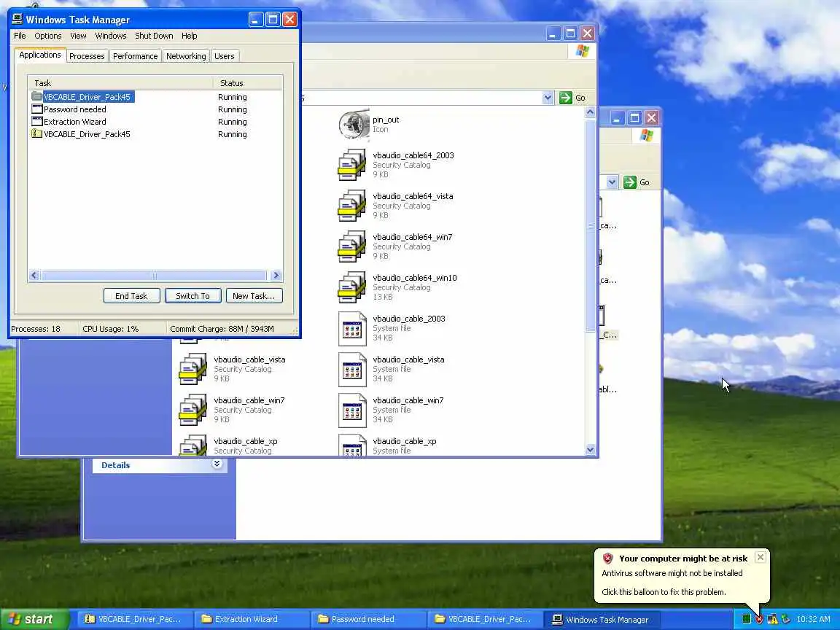Image resolution: width=840 pixels, height=630 pixels.
Task: Switch to the Processes tab
Action: tap(87, 55)
